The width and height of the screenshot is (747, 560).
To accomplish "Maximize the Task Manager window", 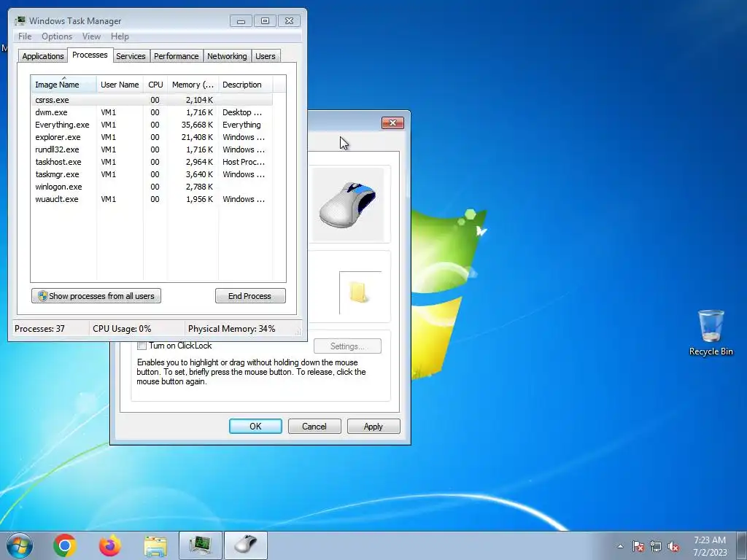I will [265, 21].
